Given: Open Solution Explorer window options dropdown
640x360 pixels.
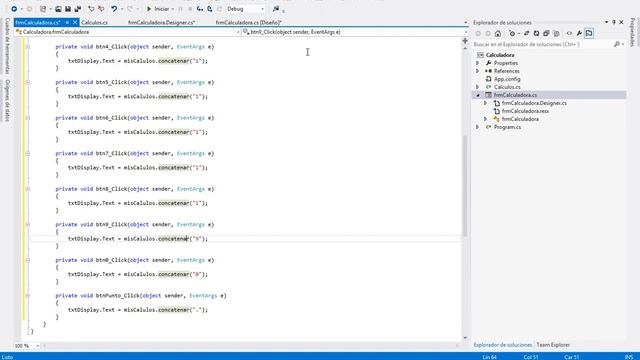Looking at the screenshot, I should click(x=607, y=22).
